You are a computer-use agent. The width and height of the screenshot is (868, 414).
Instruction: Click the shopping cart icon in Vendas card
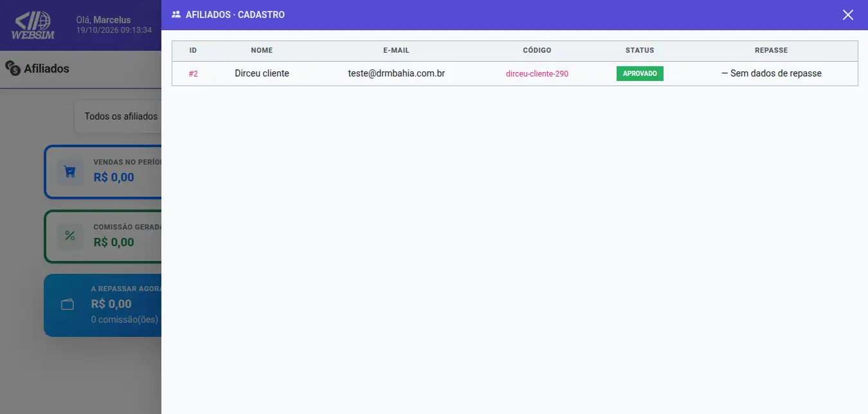click(x=70, y=172)
